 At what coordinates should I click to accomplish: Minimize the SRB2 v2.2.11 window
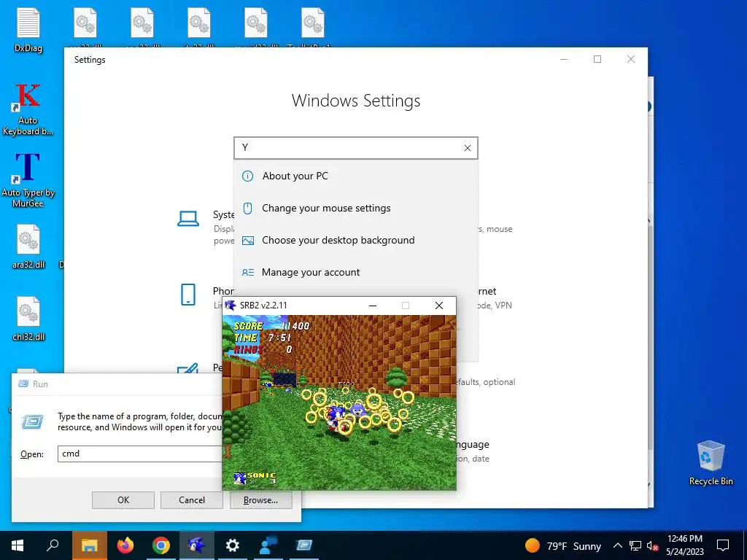(x=373, y=306)
